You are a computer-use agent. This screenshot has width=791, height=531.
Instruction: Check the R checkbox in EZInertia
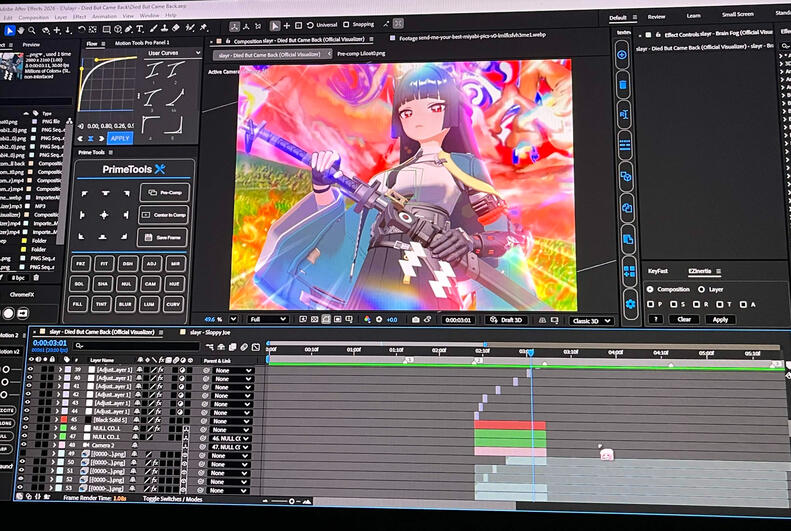tap(697, 304)
